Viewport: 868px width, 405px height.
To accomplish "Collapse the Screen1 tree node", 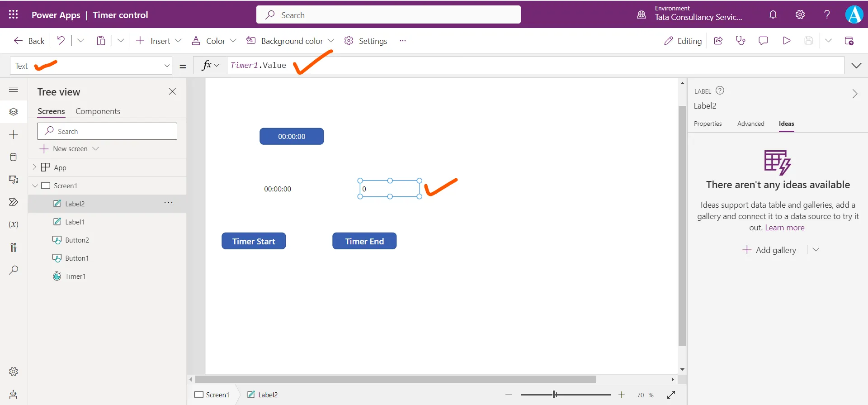I will [x=35, y=186].
